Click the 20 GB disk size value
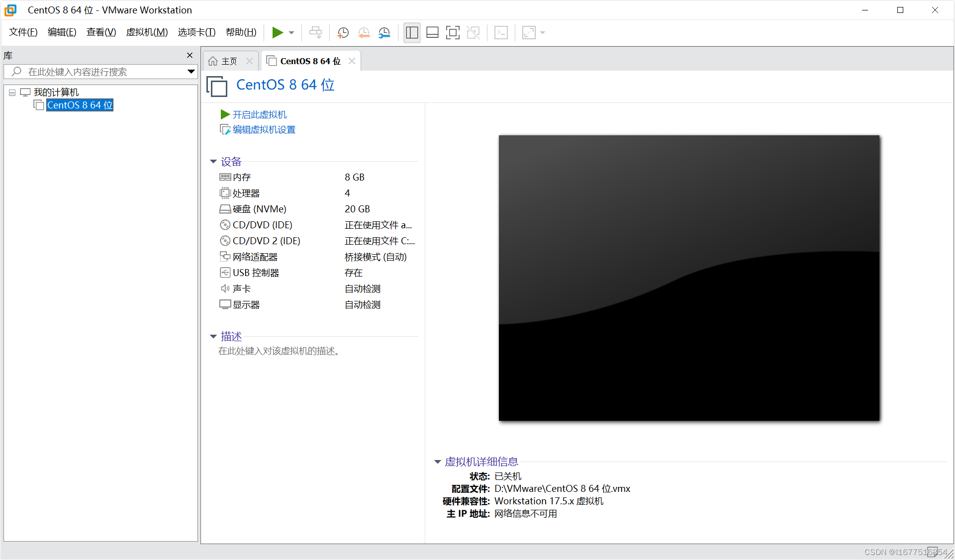 pos(357,209)
